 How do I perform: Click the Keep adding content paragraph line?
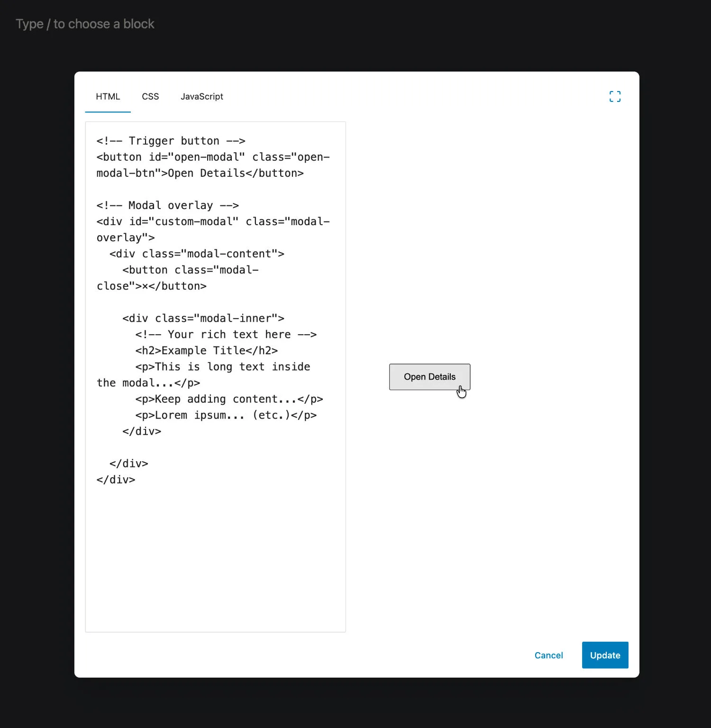pos(229,399)
